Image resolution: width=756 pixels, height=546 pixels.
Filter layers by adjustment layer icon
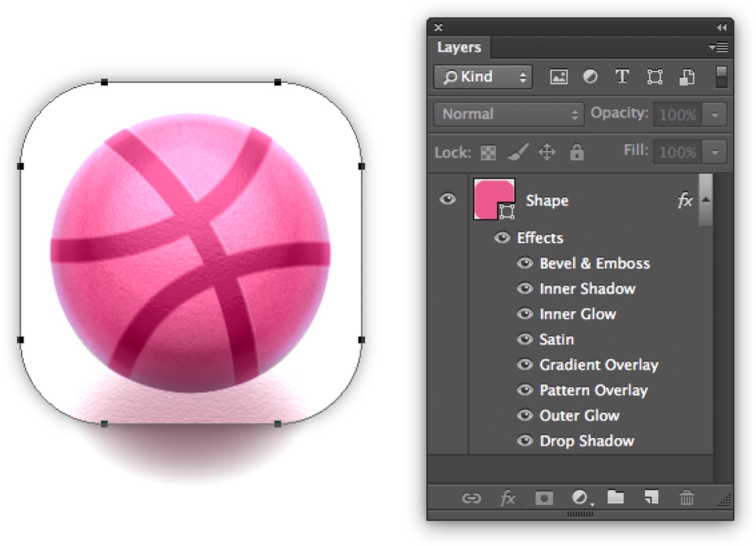pyautogui.click(x=590, y=77)
